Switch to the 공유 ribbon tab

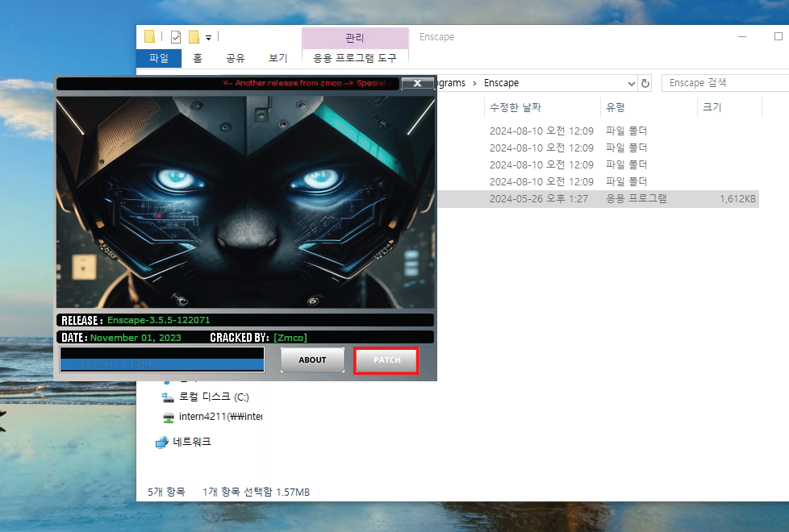[x=235, y=58]
